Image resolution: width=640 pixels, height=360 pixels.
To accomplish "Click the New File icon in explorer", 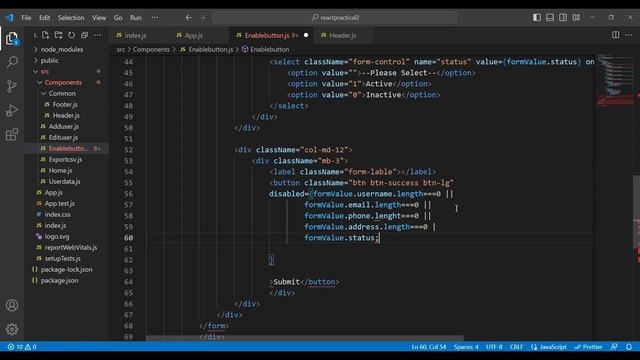I will click(45, 36).
